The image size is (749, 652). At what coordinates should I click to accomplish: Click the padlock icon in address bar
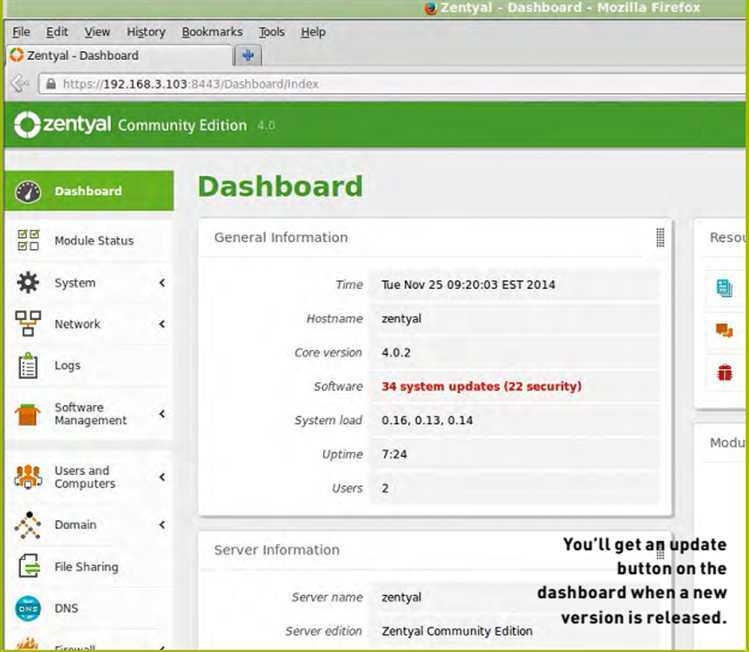pos(51,84)
